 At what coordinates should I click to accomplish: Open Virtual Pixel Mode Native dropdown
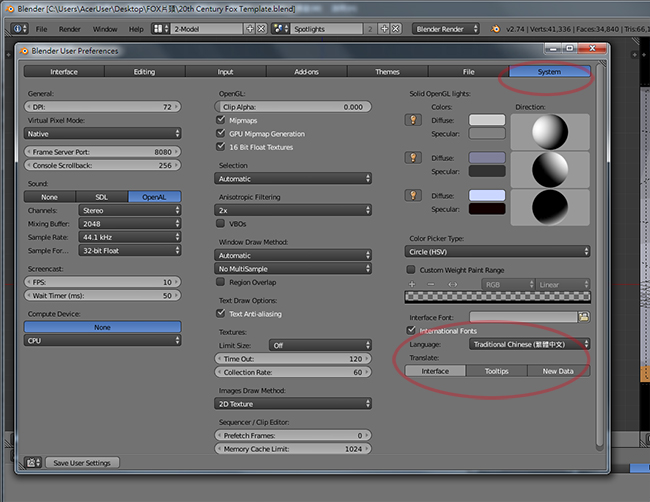point(102,133)
